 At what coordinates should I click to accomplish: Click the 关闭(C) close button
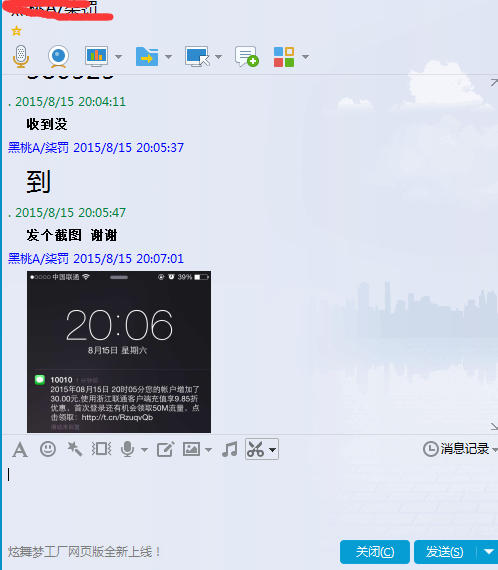tap(375, 552)
